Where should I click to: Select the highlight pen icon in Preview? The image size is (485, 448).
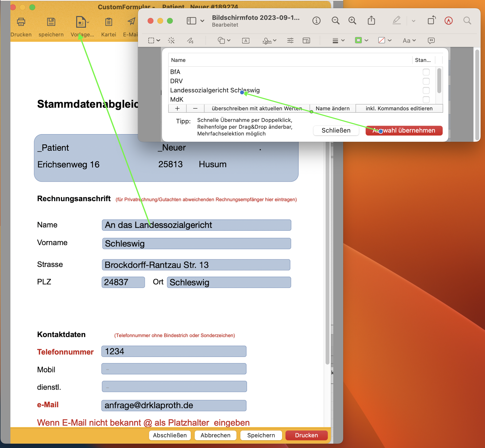(396, 20)
